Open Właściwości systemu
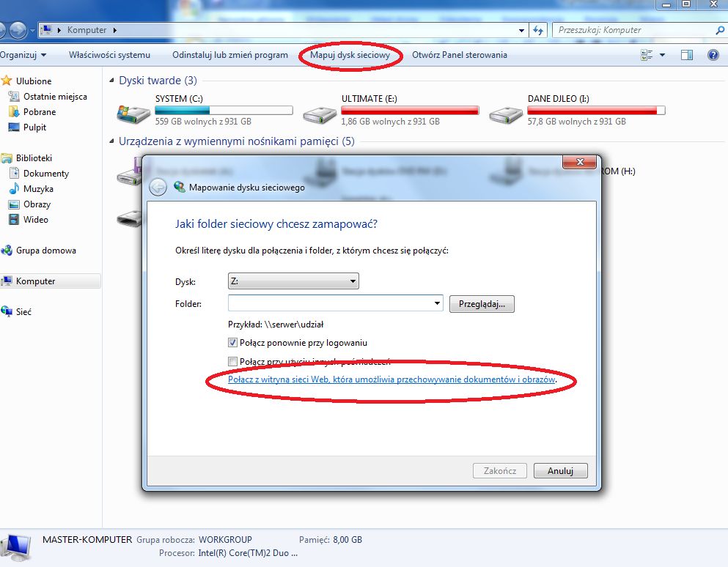Screen dimensions: 728x567 click(x=109, y=55)
